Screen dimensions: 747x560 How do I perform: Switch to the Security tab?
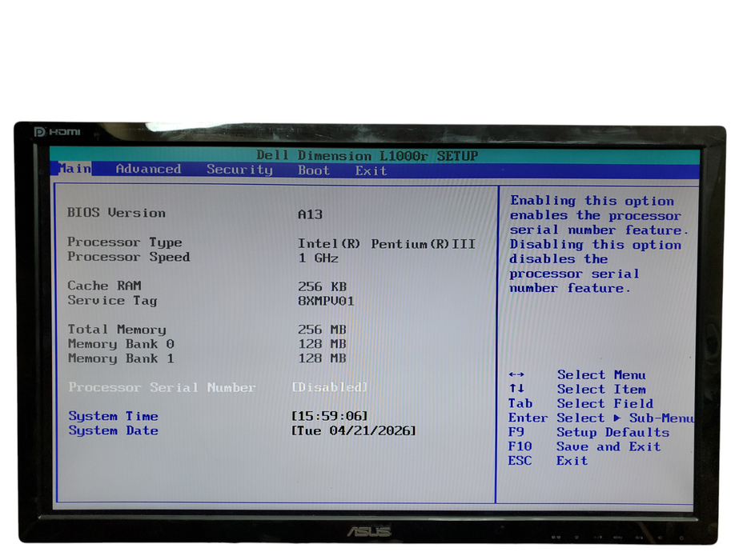coord(239,170)
